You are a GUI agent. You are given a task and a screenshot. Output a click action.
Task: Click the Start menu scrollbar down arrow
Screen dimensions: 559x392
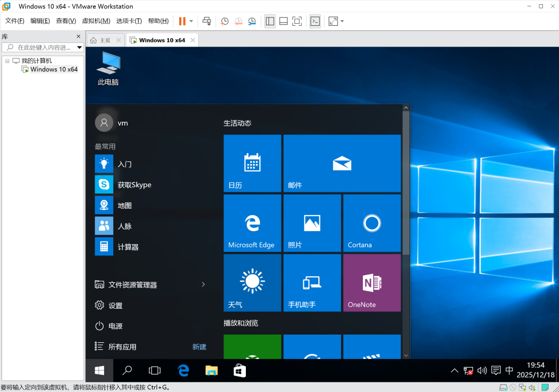click(x=406, y=355)
